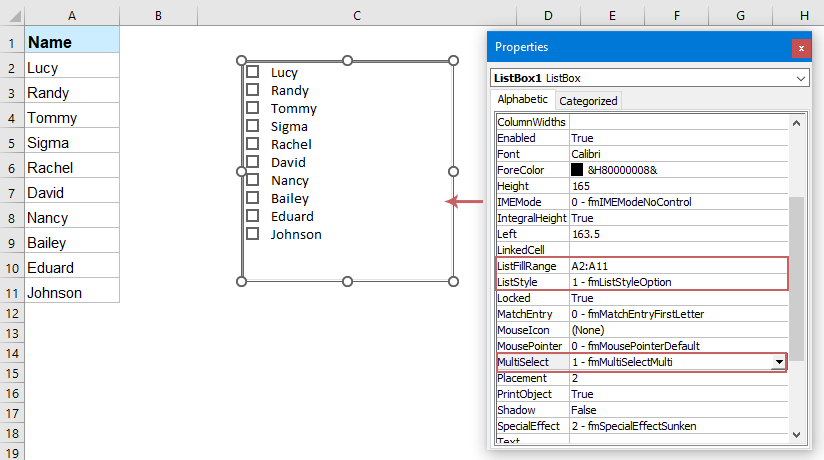Select column C header
The image size is (824, 460).
click(357, 15)
